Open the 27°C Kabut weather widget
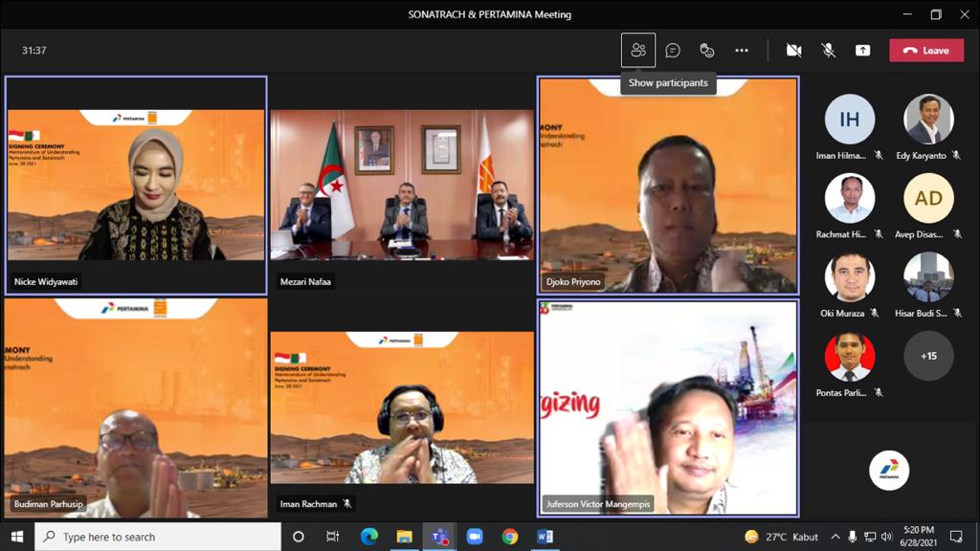Image resolution: width=980 pixels, height=551 pixels. pos(781,537)
